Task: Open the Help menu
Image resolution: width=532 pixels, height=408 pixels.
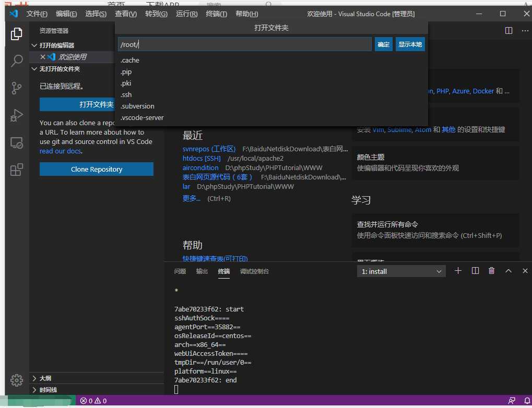Action: (x=246, y=14)
